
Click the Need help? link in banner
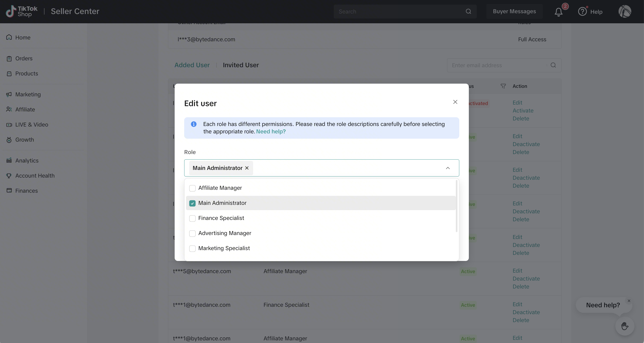(x=271, y=132)
